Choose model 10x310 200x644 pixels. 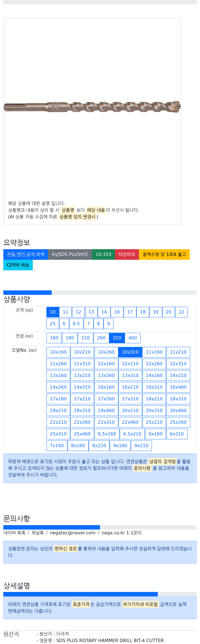pyautogui.click(x=130, y=352)
